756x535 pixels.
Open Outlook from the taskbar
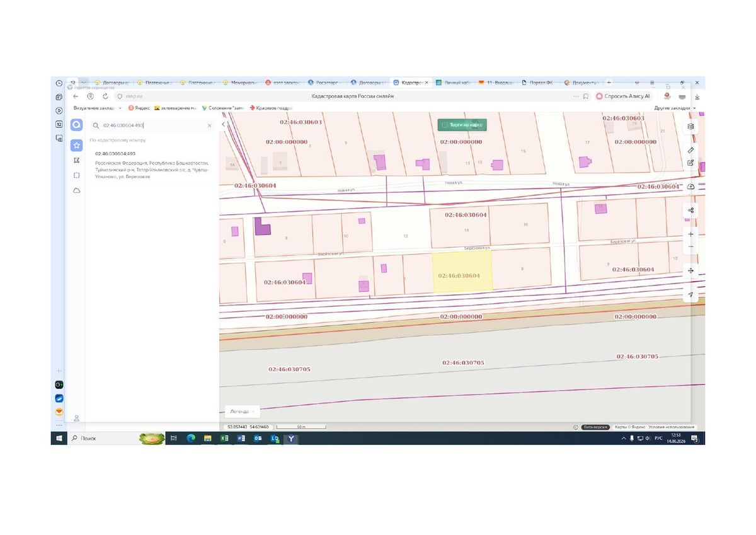tap(258, 438)
